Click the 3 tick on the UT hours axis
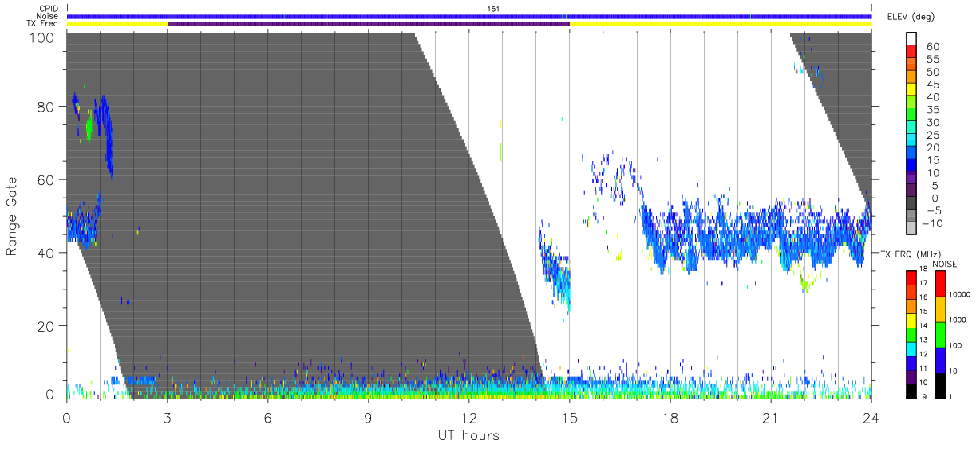Image resolution: width=980 pixels, height=452 pixels. [168, 418]
